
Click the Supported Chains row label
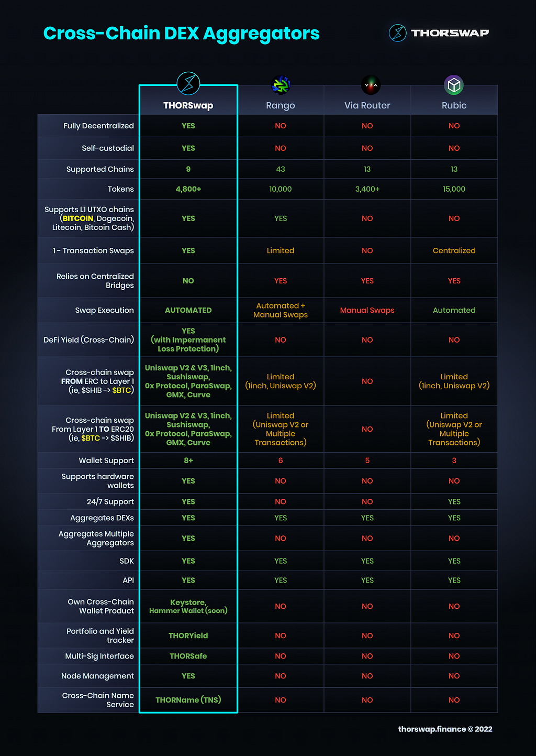[100, 169]
